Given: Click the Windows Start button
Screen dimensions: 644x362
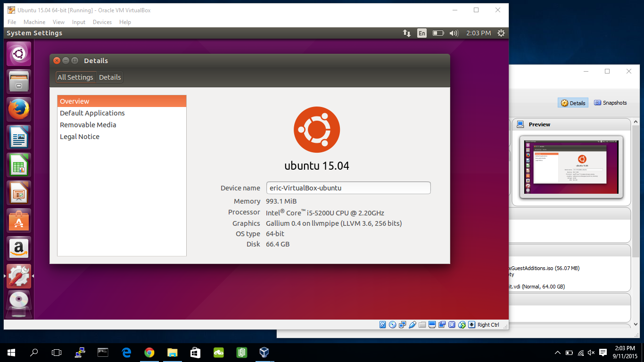Looking at the screenshot, I should tap(11, 353).
